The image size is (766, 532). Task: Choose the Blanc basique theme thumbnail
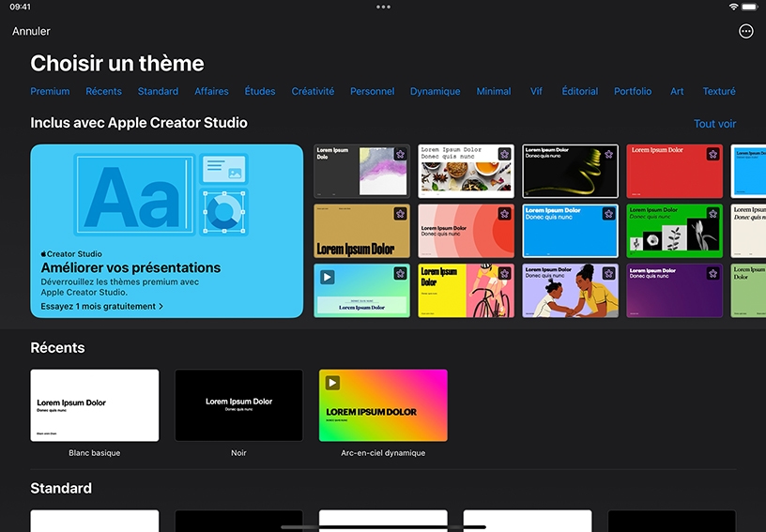94,405
